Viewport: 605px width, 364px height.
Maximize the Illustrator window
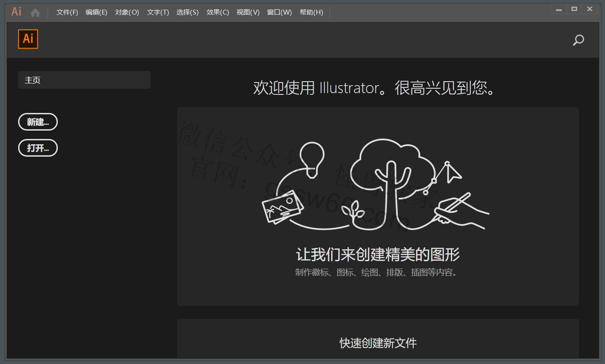[x=574, y=9]
